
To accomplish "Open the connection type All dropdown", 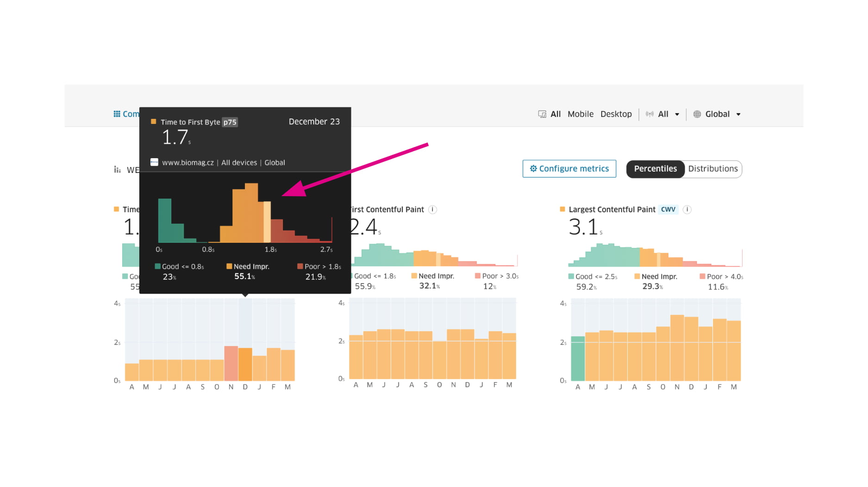I will coord(668,114).
